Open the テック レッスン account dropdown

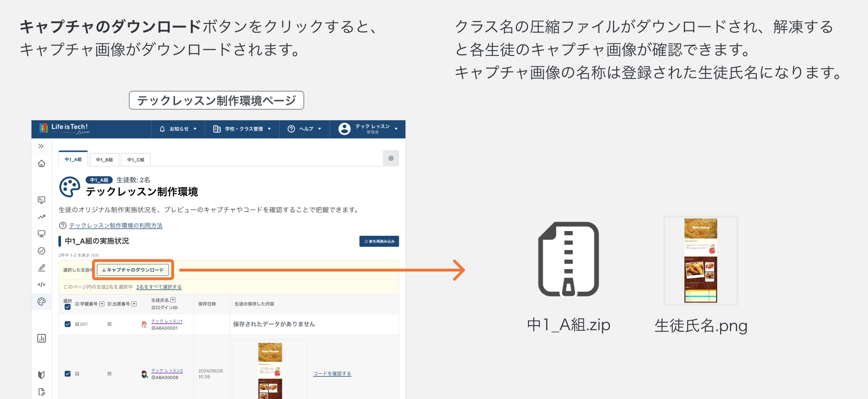pos(368,129)
